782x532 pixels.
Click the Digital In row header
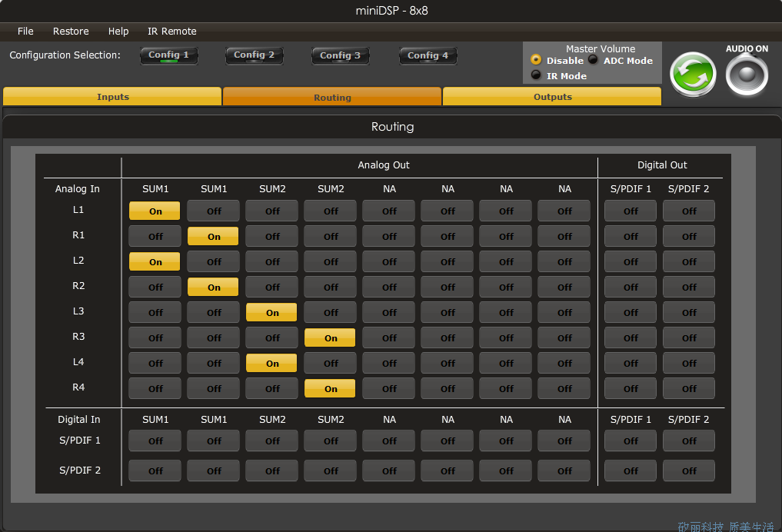[78, 419]
